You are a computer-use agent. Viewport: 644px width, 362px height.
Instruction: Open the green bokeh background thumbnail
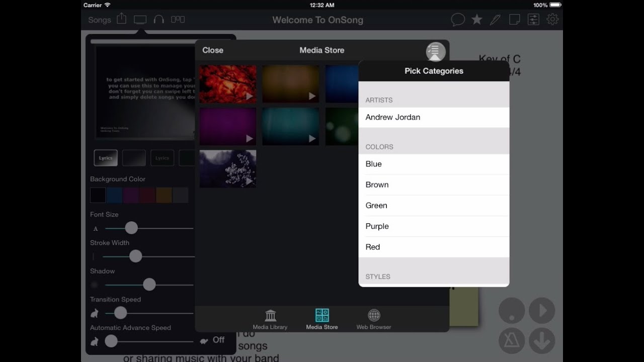342,126
